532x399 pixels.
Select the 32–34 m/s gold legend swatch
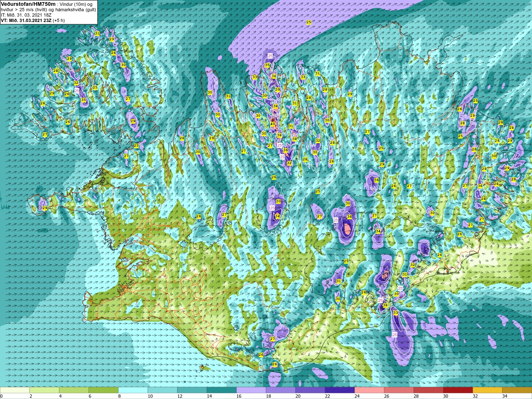coord(487,390)
